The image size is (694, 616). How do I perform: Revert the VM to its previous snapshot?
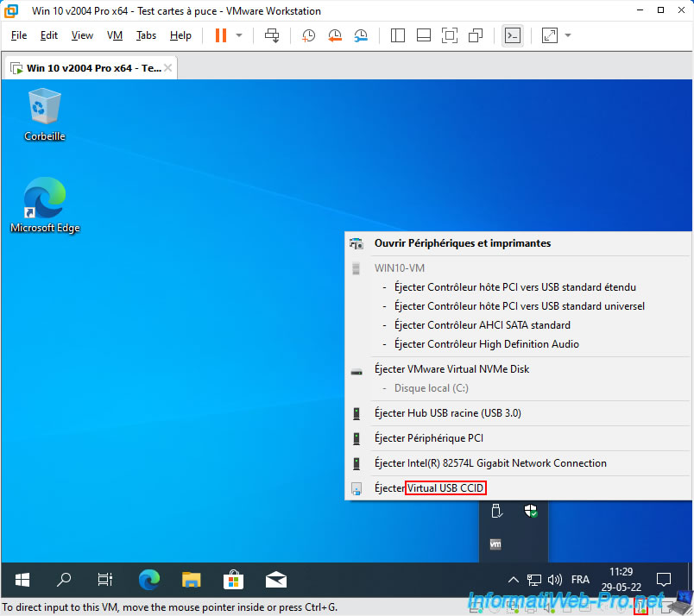point(335,35)
